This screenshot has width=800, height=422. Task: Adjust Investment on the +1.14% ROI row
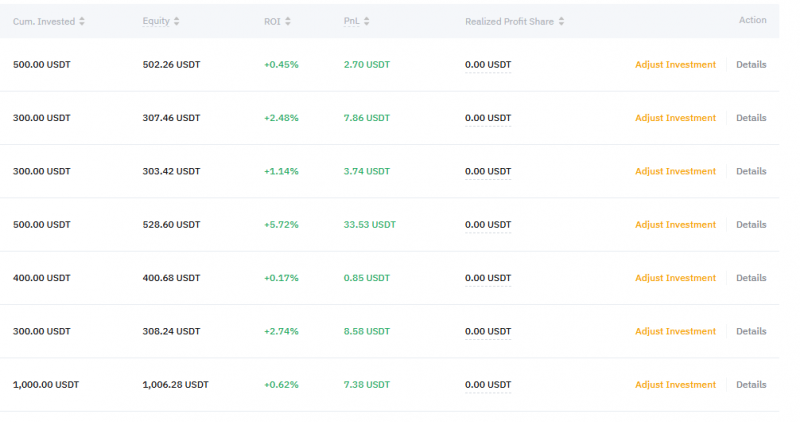coord(675,171)
